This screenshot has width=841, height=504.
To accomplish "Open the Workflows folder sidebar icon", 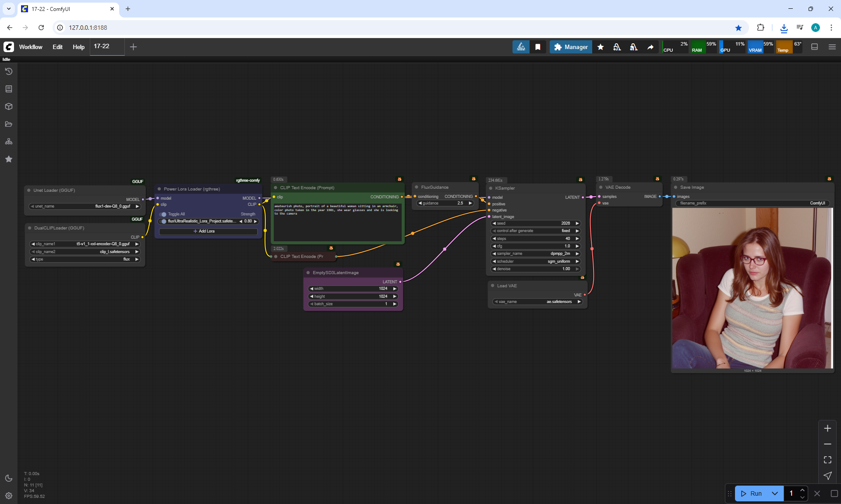I will 9,124.
